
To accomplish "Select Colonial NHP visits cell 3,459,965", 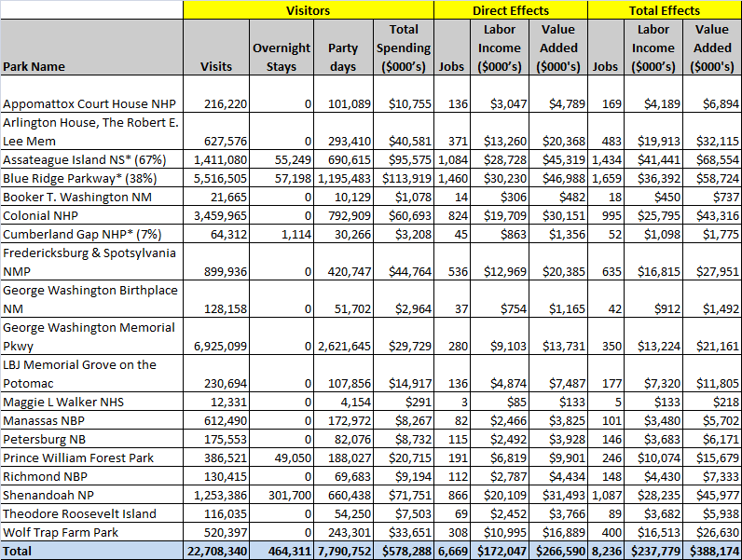I will [216, 215].
